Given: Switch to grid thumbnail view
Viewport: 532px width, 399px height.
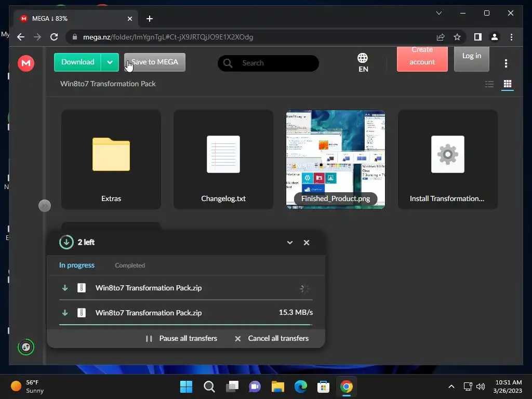Looking at the screenshot, I should click(507, 84).
